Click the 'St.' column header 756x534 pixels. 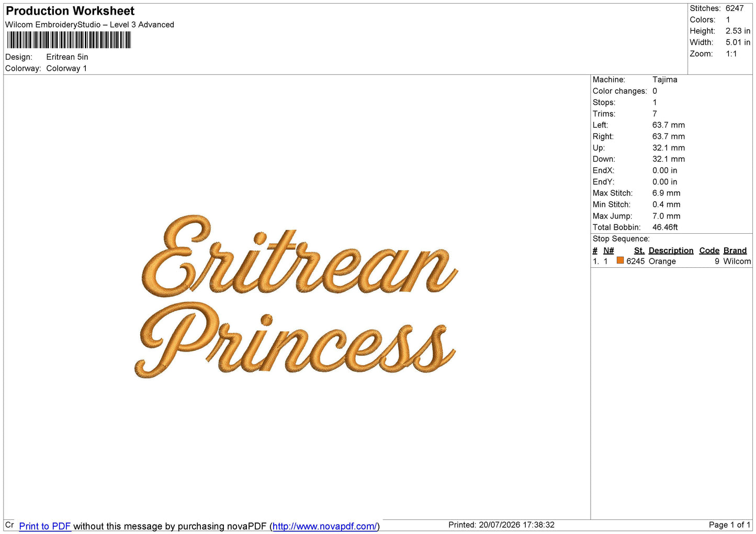(x=639, y=251)
